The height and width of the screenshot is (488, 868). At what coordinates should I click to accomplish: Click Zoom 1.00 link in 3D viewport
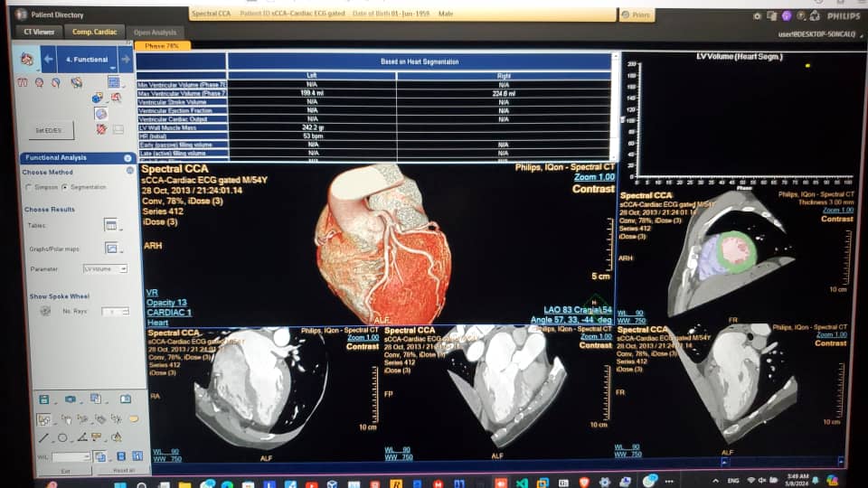(x=594, y=177)
